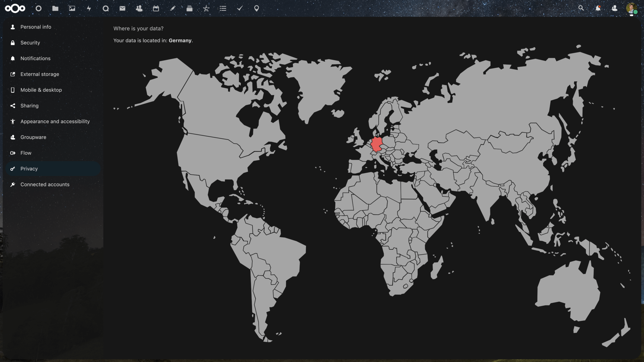
Task: Open the Files app folder icon
Action: pos(55,8)
